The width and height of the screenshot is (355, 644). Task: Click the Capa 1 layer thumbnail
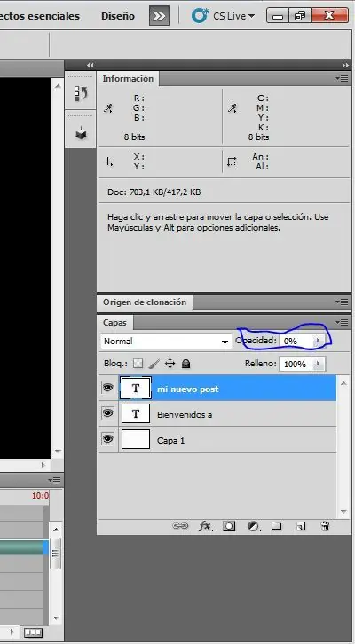pyautogui.click(x=136, y=439)
